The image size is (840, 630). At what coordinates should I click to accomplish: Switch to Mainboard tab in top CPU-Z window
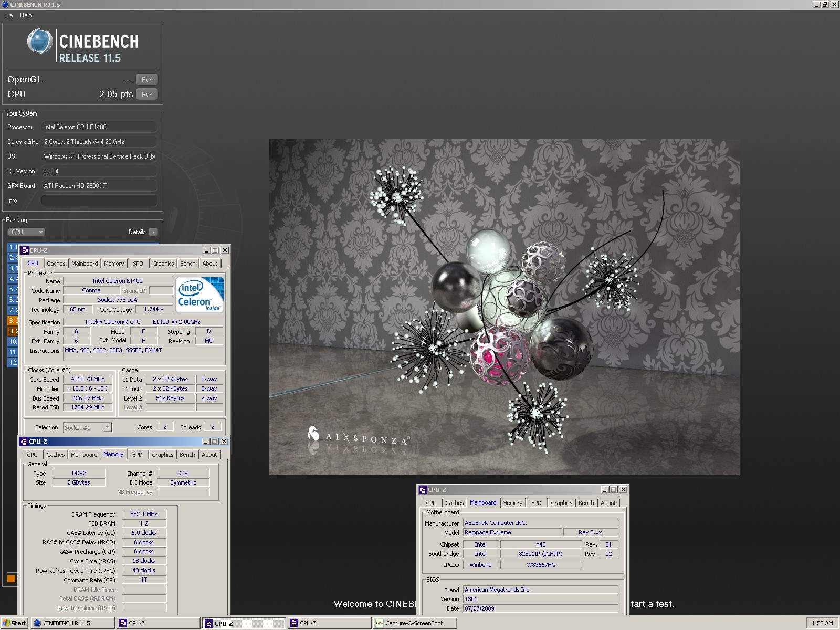(85, 264)
